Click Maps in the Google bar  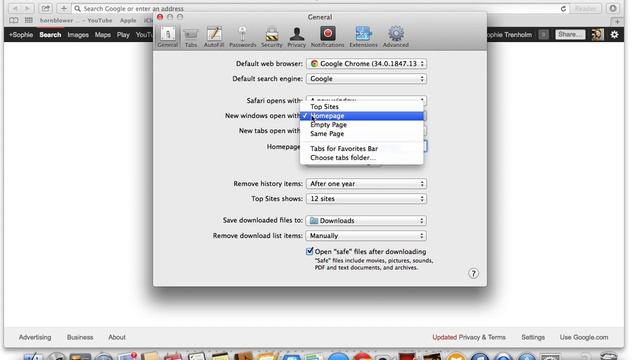[x=102, y=35]
